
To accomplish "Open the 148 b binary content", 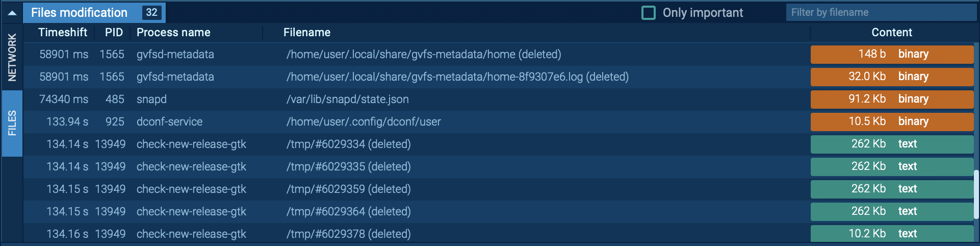I will pyautogui.click(x=892, y=54).
